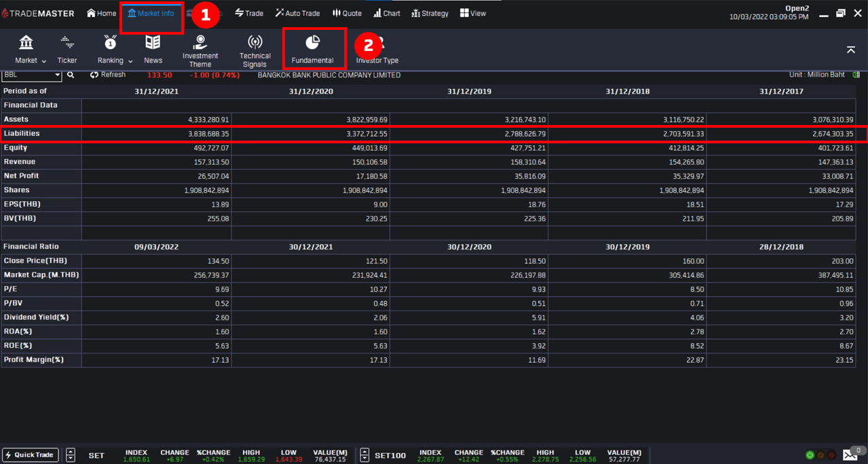Change the SET100 index selector stepper

tap(364, 455)
